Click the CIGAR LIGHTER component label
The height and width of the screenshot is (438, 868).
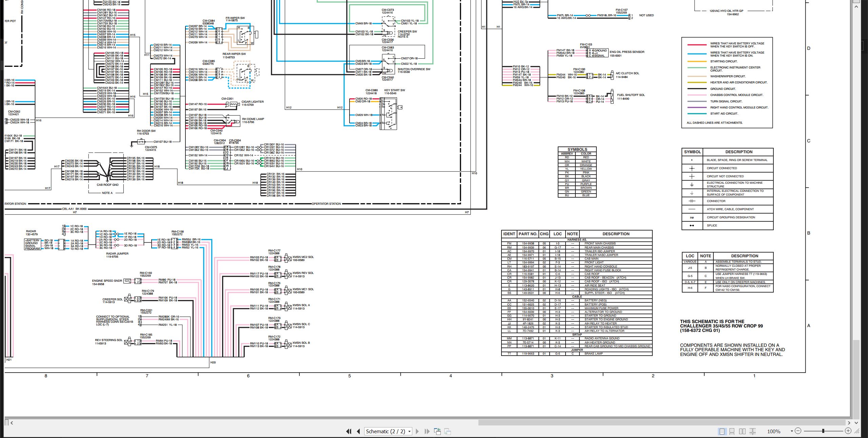tap(252, 102)
